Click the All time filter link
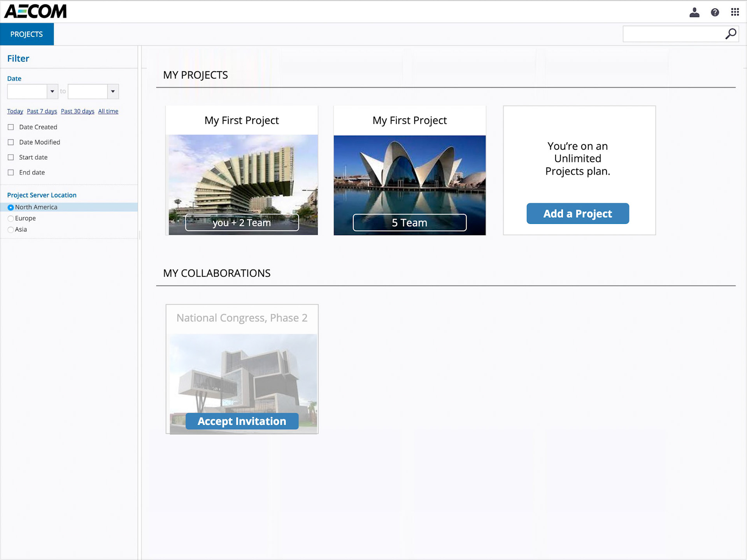The width and height of the screenshot is (747, 560). coord(108,111)
